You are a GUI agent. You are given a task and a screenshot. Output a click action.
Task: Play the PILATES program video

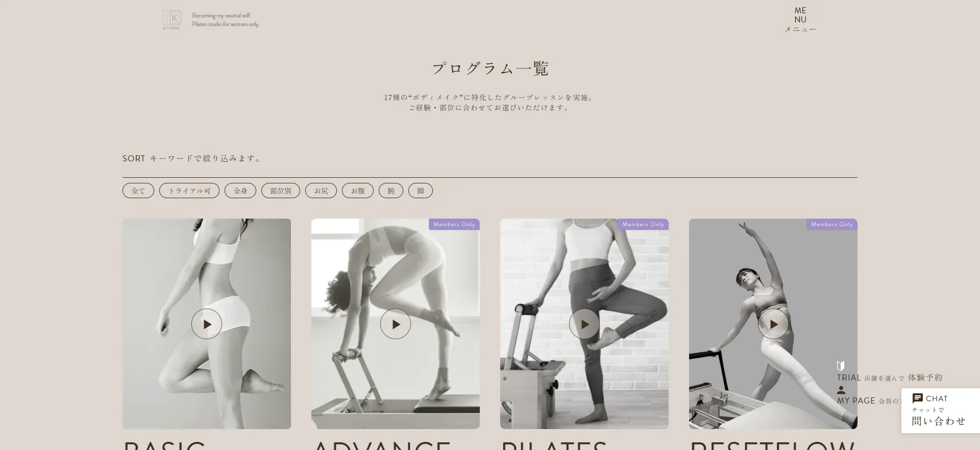pyautogui.click(x=584, y=324)
